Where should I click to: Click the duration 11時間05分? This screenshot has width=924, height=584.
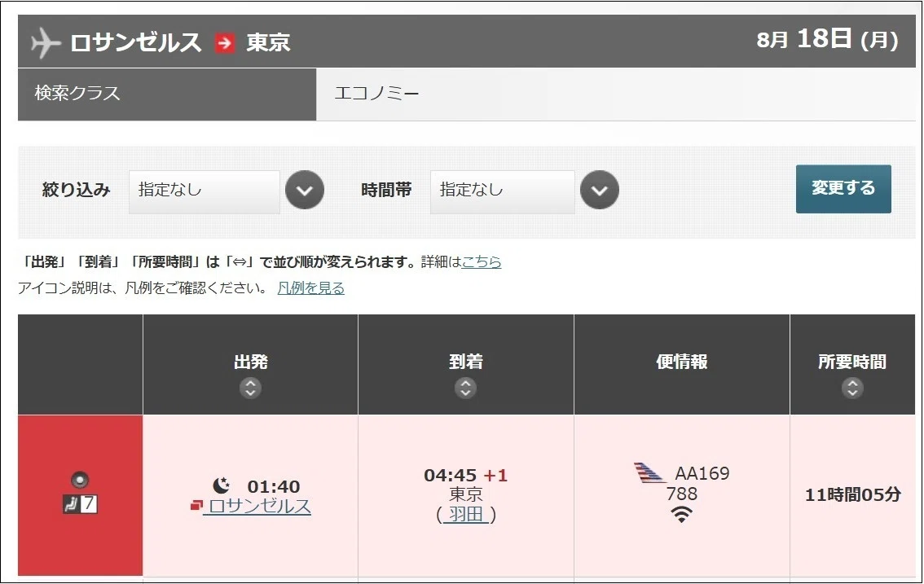click(852, 494)
